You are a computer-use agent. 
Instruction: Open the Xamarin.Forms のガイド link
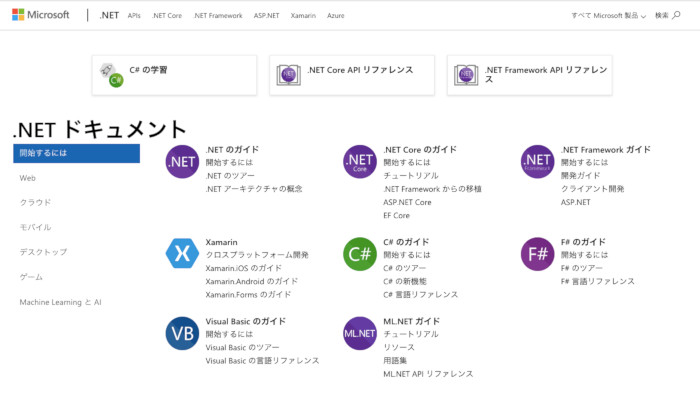coord(248,295)
